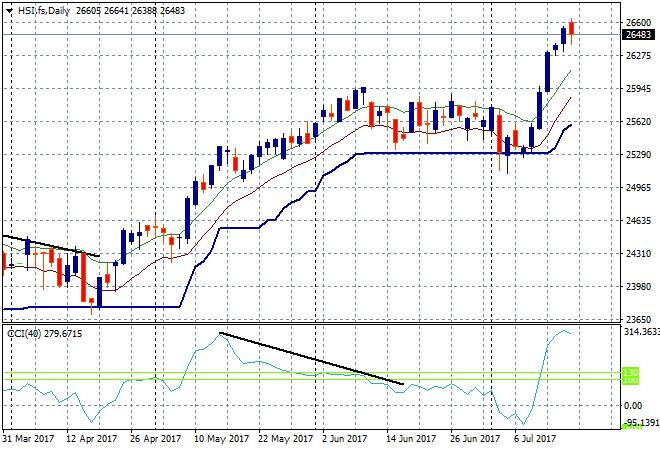Viewport: 660px width, 450px height.
Task: Click the 26 Apr 2017 date label
Action: (155, 439)
